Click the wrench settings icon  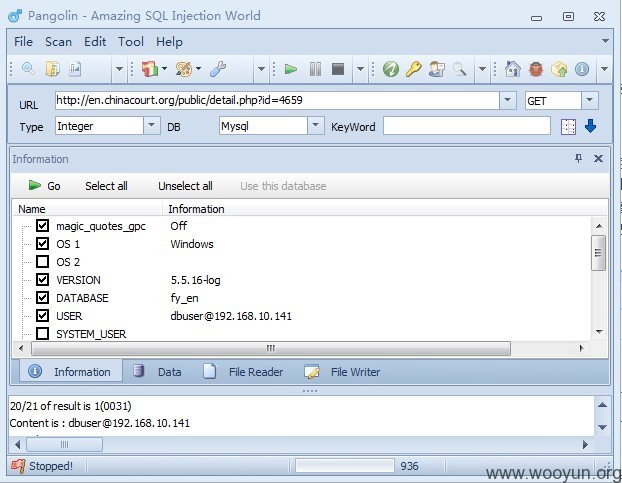pos(218,69)
